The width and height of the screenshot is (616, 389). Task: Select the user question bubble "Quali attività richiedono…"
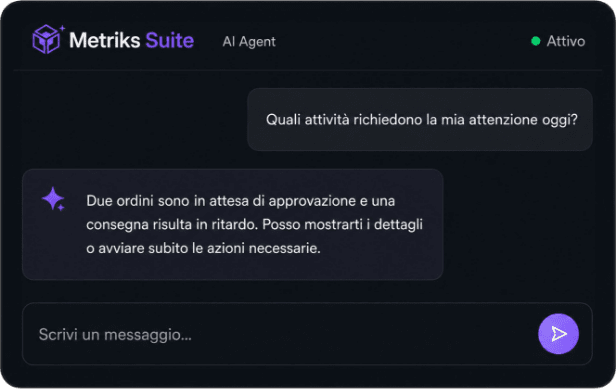420,119
